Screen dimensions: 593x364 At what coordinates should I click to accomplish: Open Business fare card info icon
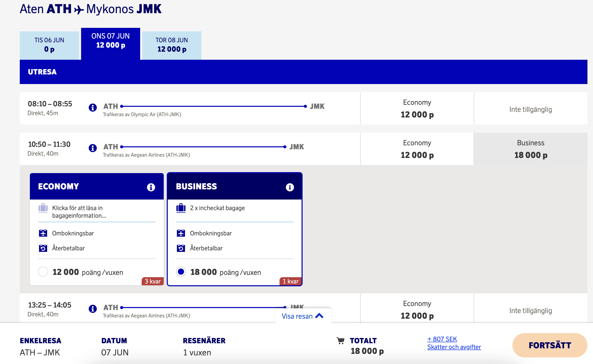[290, 187]
